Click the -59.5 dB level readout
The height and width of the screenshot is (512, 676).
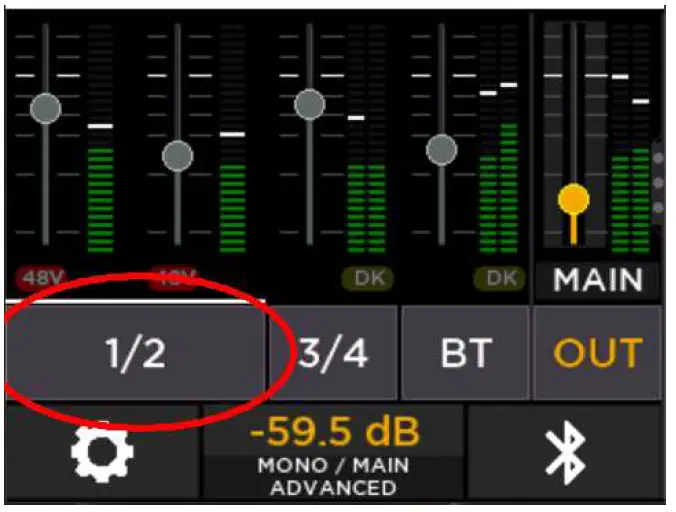[334, 431]
